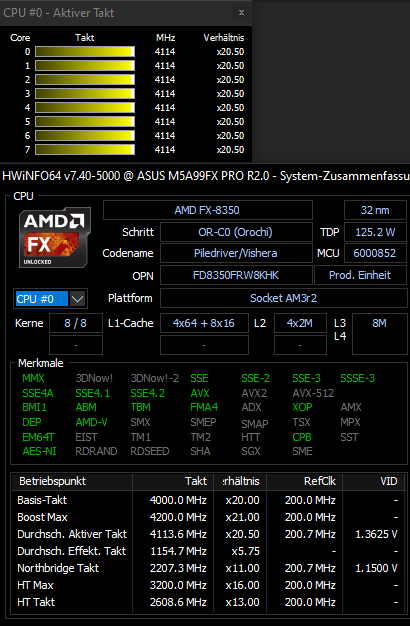Click the Kerne value 8 / 8
The width and height of the screenshot is (410, 626).
click(76, 323)
